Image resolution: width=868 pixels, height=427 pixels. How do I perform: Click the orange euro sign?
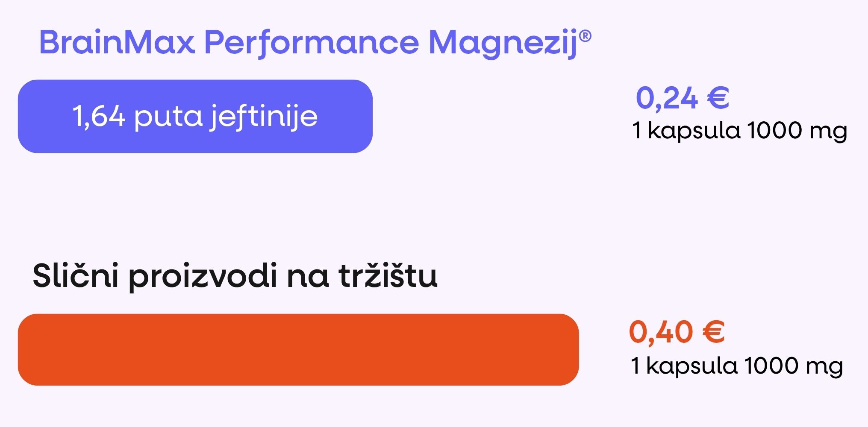pyautogui.click(x=714, y=332)
